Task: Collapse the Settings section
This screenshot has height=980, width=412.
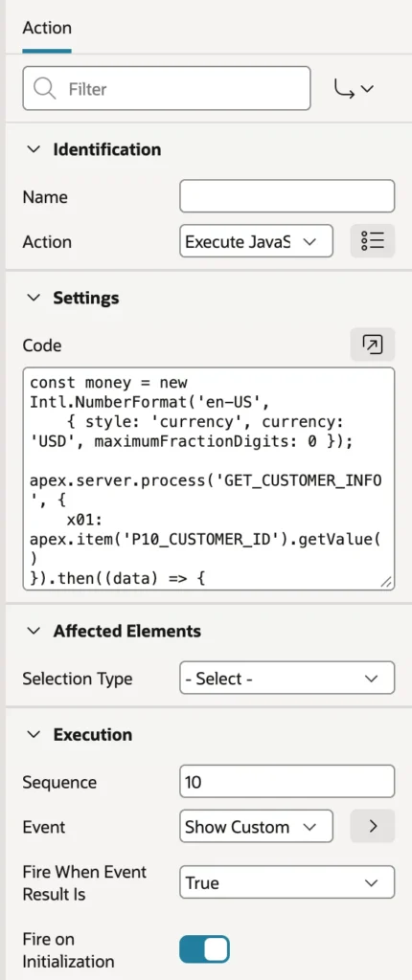Action: [x=34, y=298]
